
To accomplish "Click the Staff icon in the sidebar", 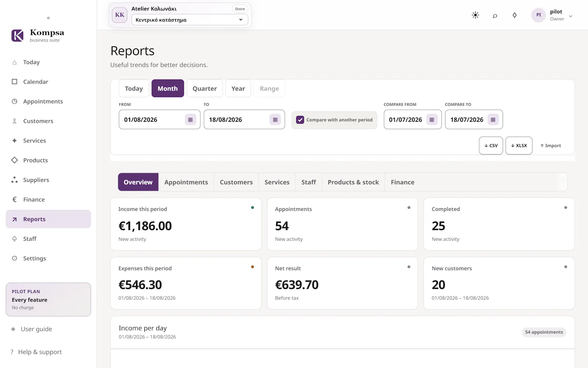I will [14, 239].
